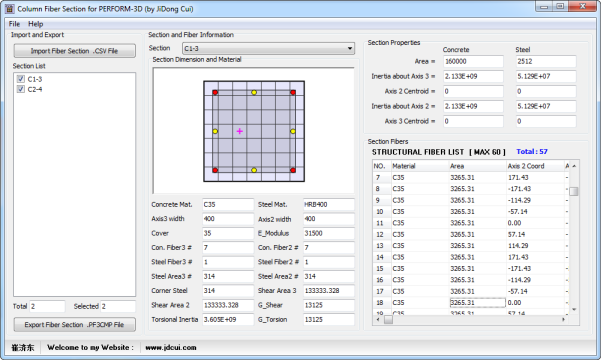The width and height of the screenshot is (601, 360).
Task: Click the www.jdcui.com website link
Action: click(171, 347)
